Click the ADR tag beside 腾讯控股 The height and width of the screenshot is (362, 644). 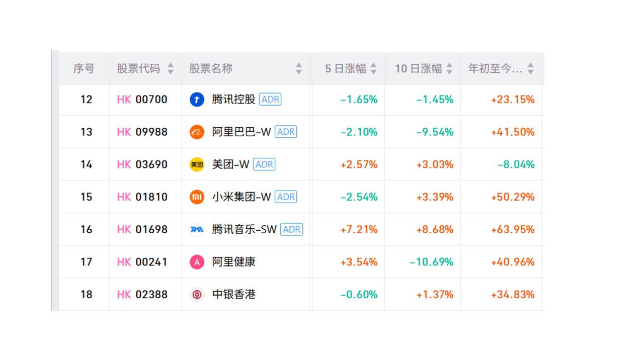point(270,100)
